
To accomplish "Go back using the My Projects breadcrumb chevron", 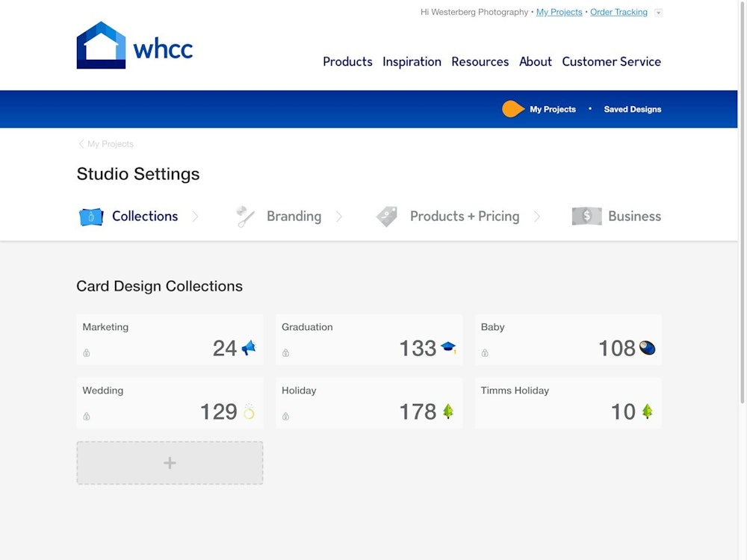I will tap(81, 144).
